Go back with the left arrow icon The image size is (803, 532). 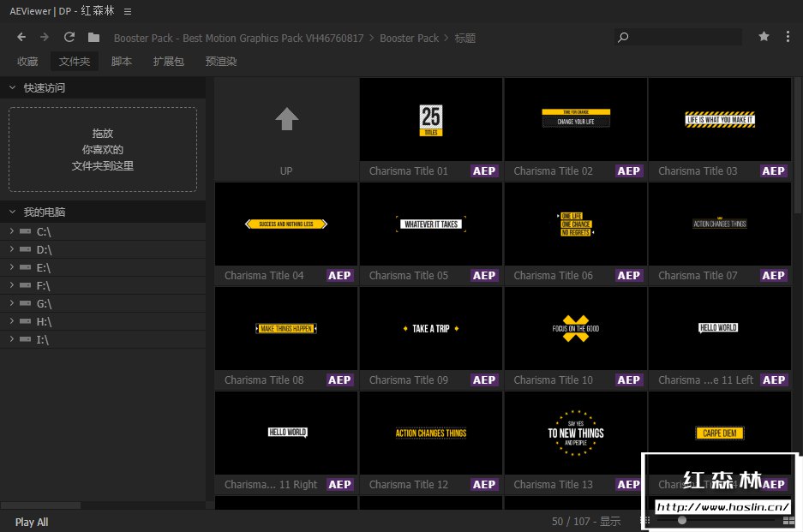point(21,37)
